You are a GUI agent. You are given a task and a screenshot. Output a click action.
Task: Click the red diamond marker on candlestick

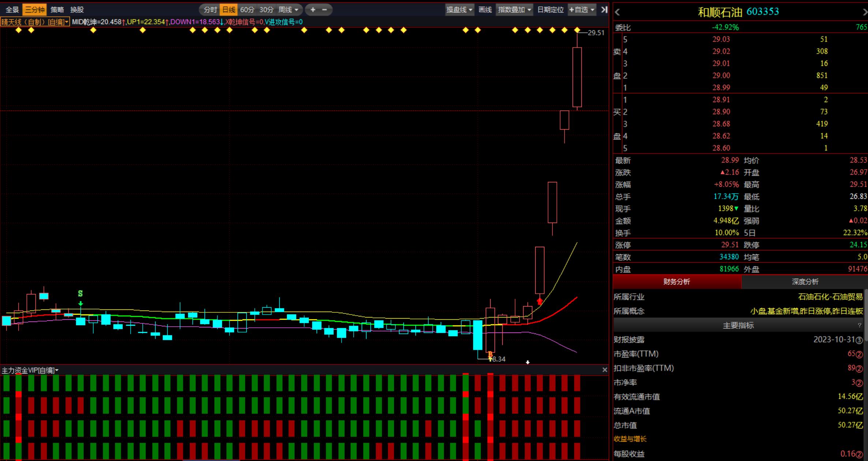pyautogui.click(x=540, y=301)
